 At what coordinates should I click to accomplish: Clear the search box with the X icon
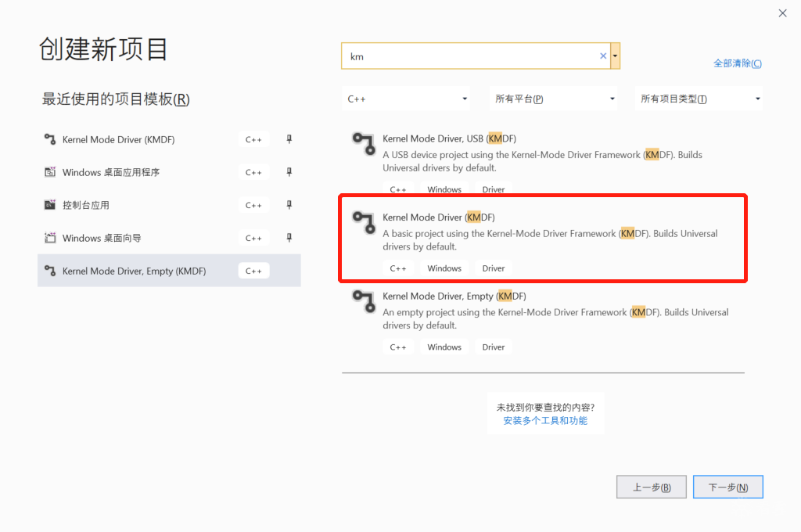tap(603, 56)
